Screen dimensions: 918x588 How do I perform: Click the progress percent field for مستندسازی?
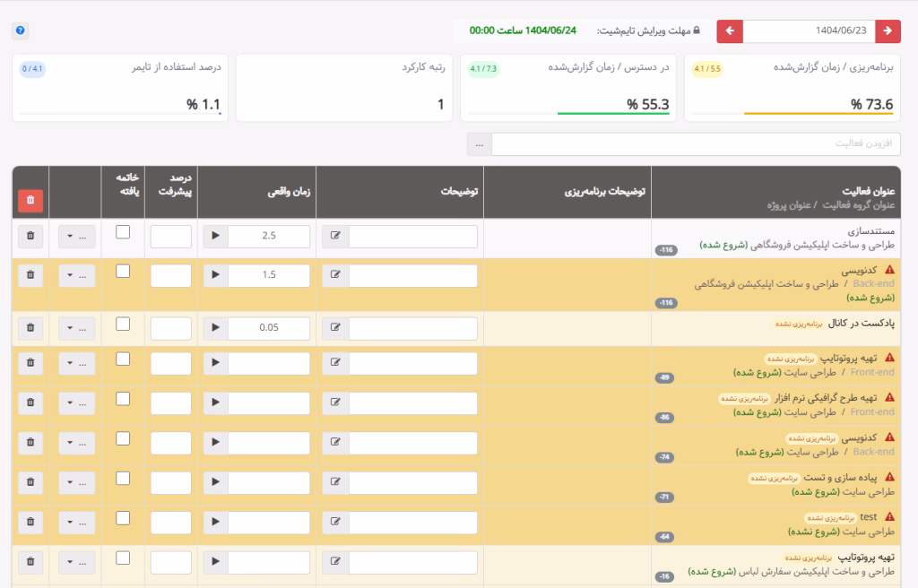170,237
